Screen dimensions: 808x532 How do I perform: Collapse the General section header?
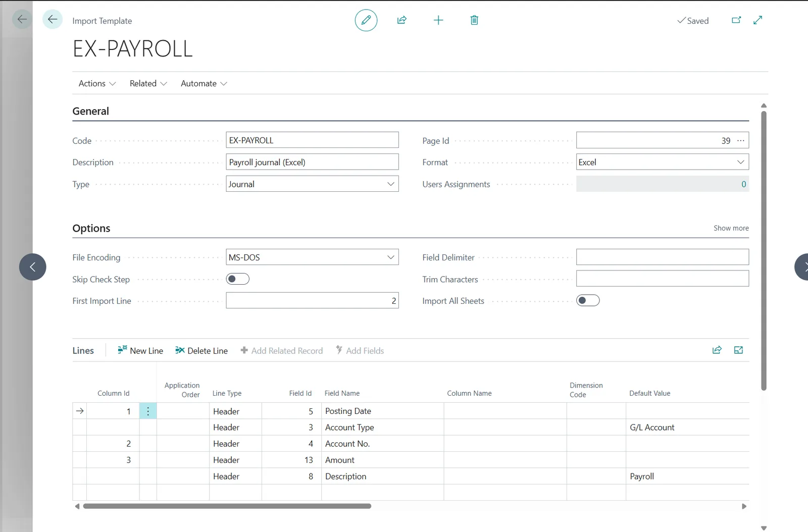[91, 112]
